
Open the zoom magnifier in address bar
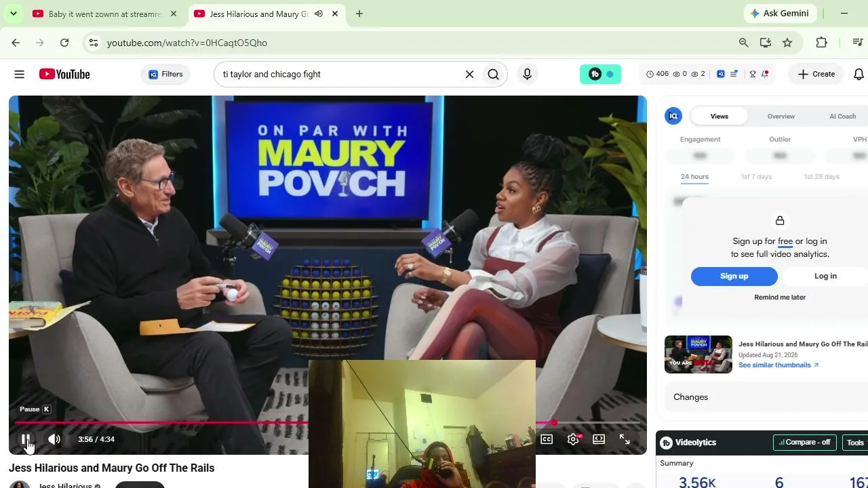coord(744,43)
